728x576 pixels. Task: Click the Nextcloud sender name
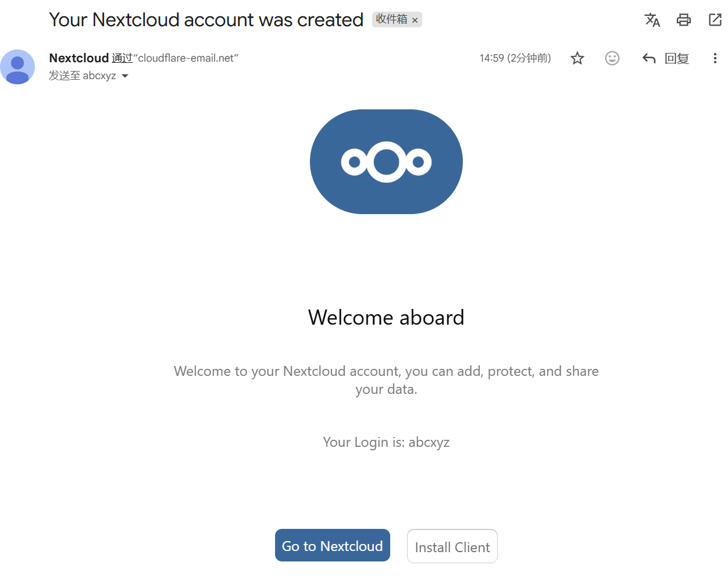click(79, 58)
